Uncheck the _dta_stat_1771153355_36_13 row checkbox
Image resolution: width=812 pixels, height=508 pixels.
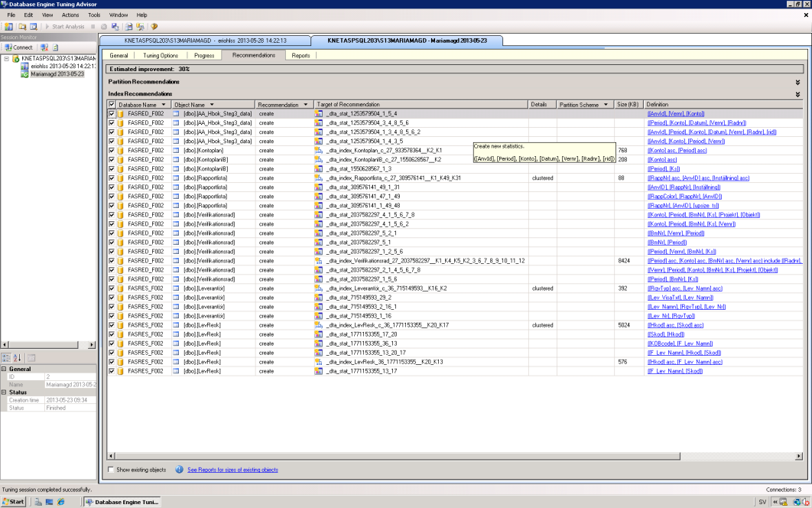pos(112,344)
